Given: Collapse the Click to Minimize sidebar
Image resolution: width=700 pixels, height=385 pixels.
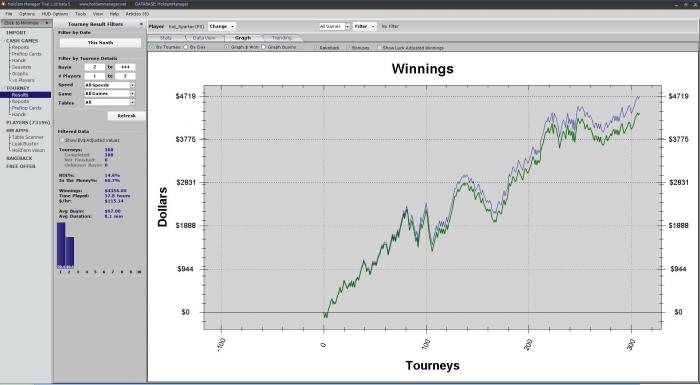Looking at the screenshot, I should click(26, 23).
